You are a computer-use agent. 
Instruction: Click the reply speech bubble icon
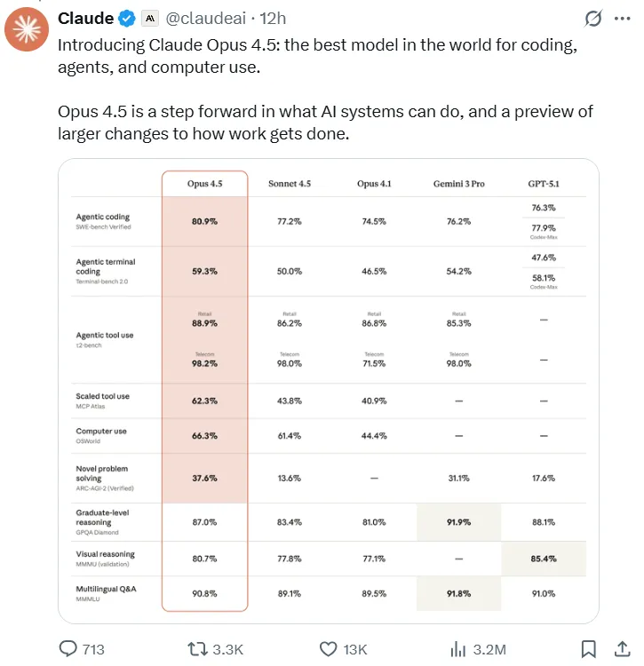pyautogui.click(x=69, y=649)
